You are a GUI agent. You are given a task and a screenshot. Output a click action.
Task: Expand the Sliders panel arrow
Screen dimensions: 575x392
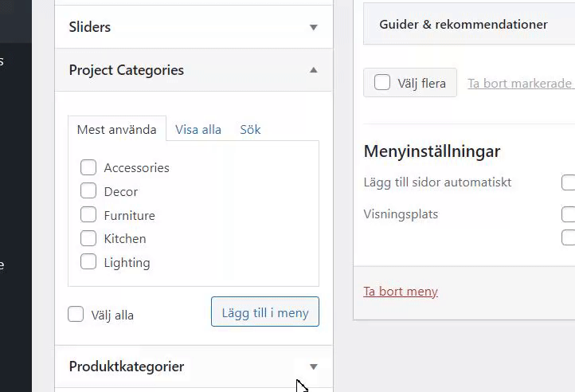point(313,27)
